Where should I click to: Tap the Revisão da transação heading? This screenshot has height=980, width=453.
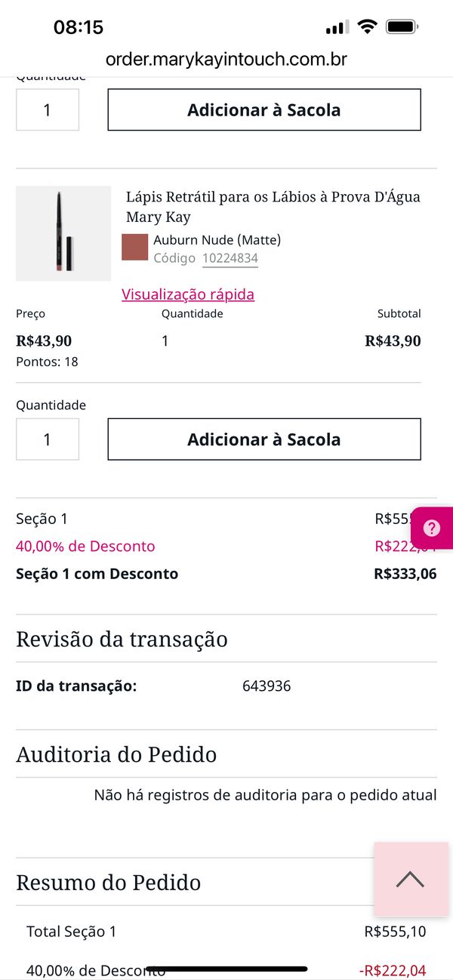pyautogui.click(x=122, y=639)
